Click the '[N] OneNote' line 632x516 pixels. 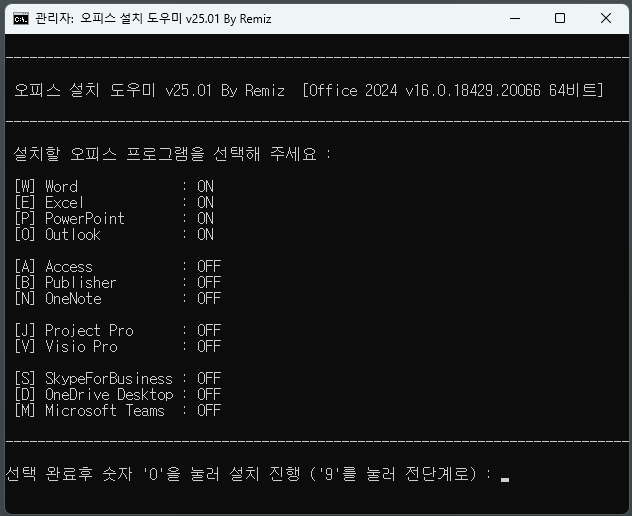click(x=58, y=299)
